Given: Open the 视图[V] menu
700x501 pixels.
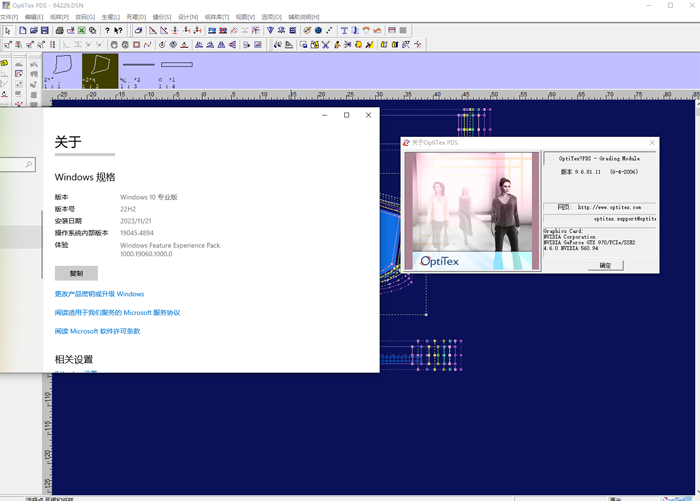Looking at the screenshot, I should point(245,17).
